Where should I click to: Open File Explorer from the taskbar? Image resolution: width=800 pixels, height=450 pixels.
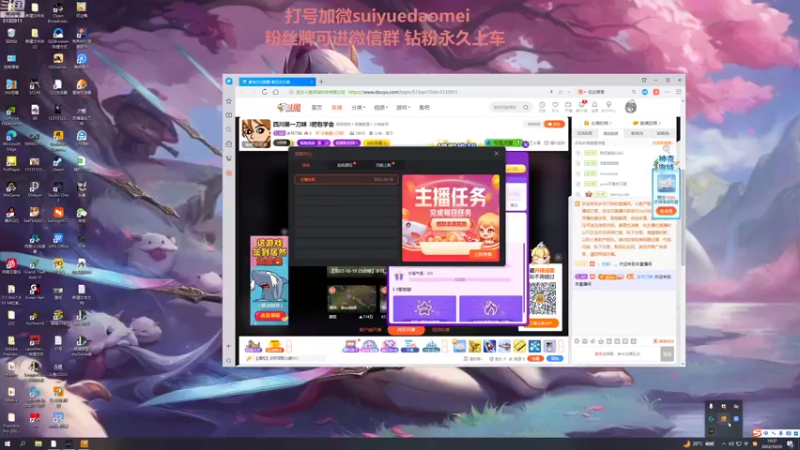click(38, 444)
